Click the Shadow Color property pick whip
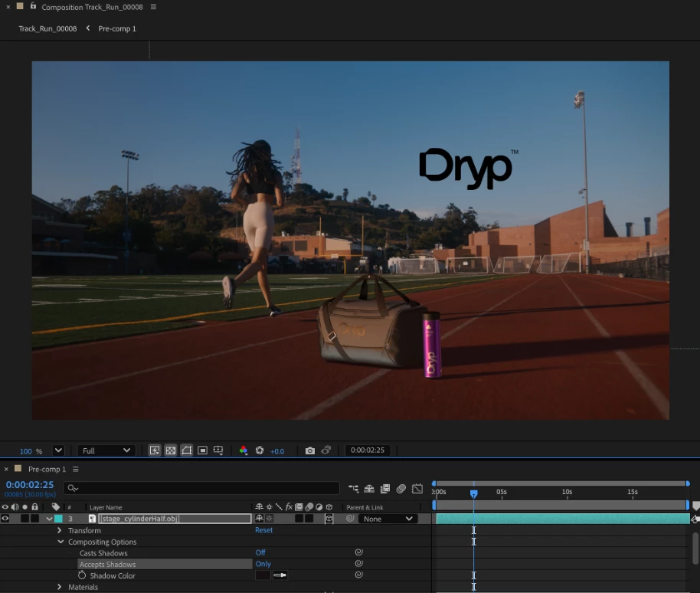Image resolution: width=700 pixels, height=593 pixels. point(358,575)
